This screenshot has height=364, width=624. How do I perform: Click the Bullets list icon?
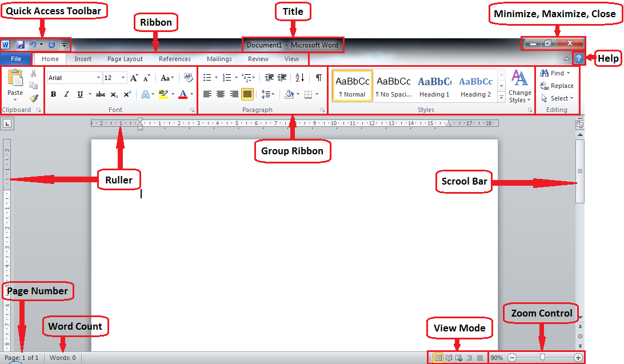click(x=207, y=78)
